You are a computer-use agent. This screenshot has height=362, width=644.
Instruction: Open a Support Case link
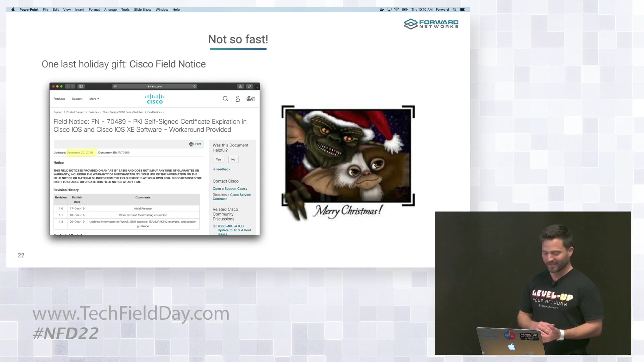click(229, 189)
